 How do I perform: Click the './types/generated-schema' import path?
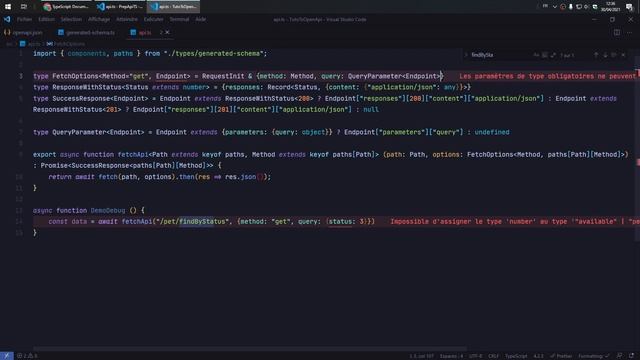tap(215, 54)
